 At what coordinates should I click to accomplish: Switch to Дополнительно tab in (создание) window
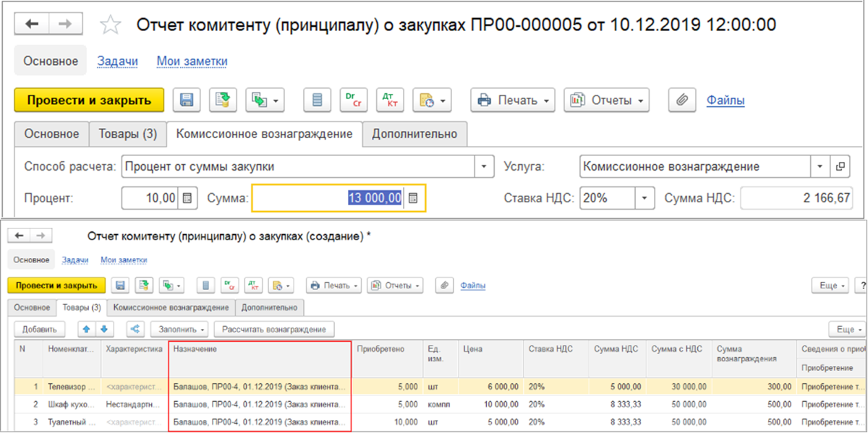[269, 307]
